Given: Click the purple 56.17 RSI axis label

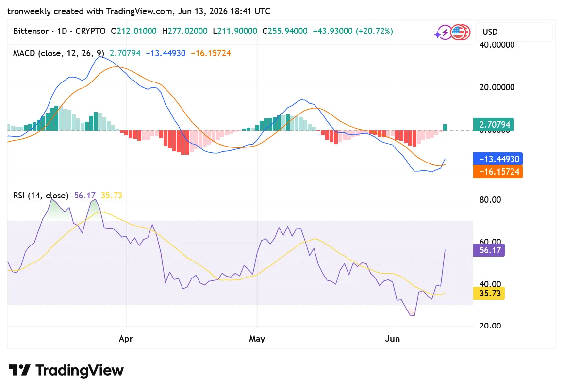Looking at the screenshot, I should click(489, 250).
